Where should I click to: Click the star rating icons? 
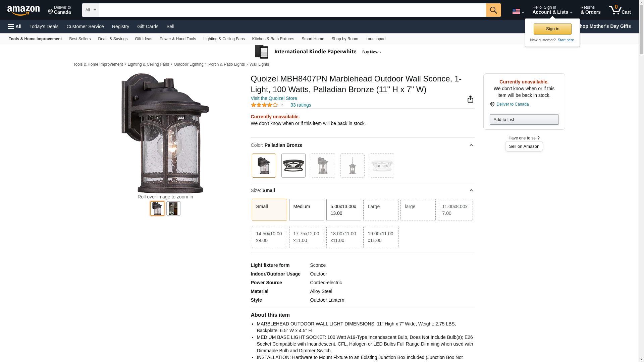tap(264, 105)
